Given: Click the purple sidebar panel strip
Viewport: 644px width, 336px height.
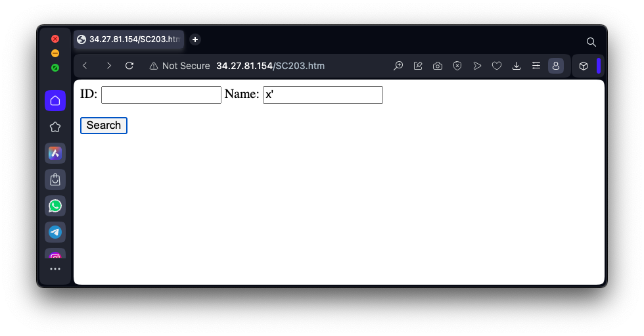Looking at the screenshot, I should pyautogui.click(x=599, y=66).
